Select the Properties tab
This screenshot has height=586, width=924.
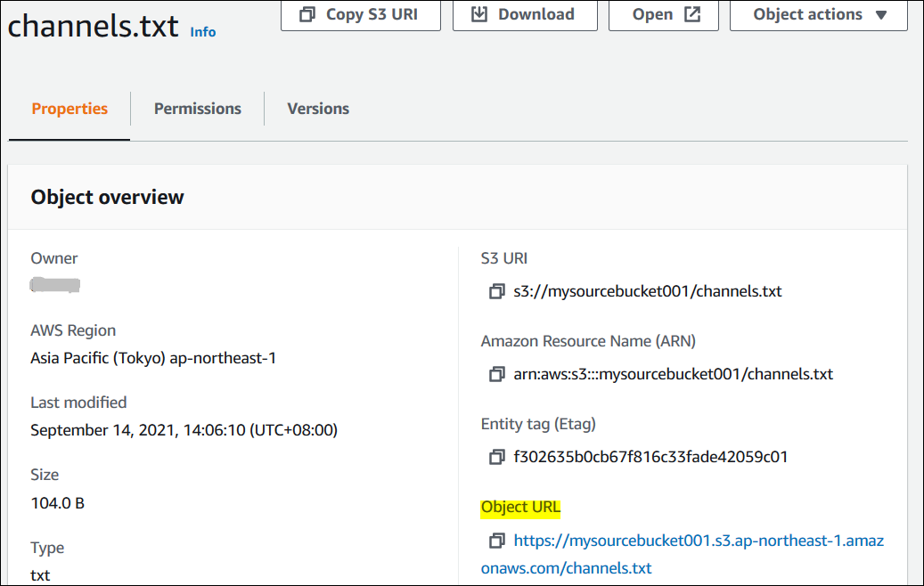coord(70,108)
